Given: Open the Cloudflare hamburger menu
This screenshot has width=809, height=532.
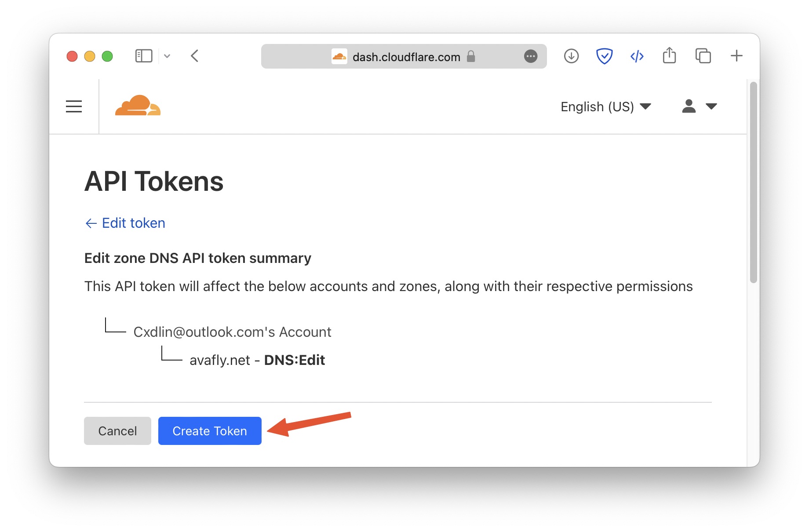Looking at the screenshot, I should click(x=74, y=106).
